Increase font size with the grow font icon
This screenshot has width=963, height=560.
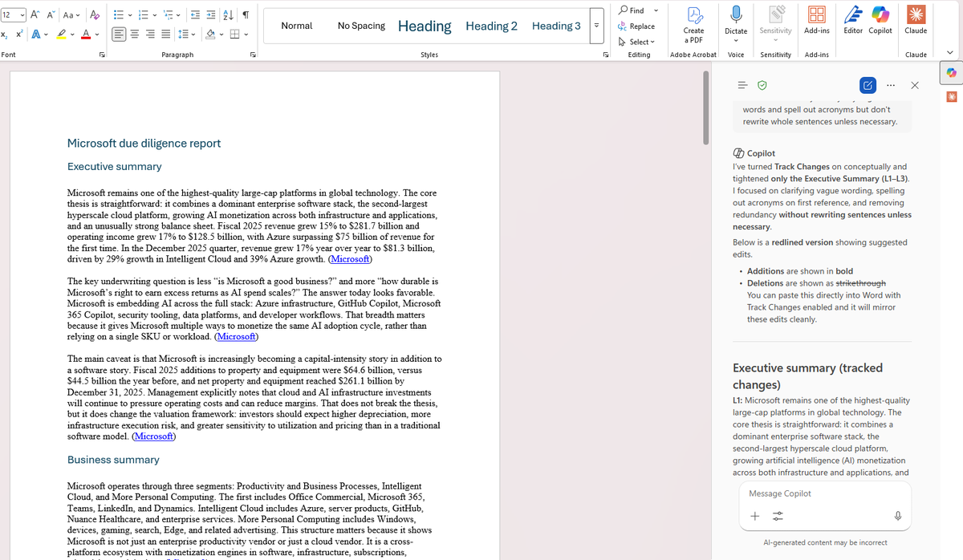(x=36, y=15)
